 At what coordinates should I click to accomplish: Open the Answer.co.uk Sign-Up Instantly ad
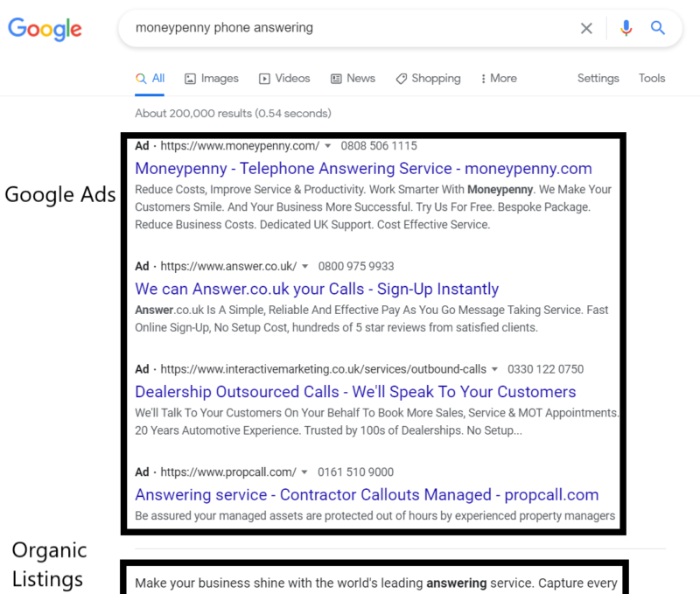317,290
